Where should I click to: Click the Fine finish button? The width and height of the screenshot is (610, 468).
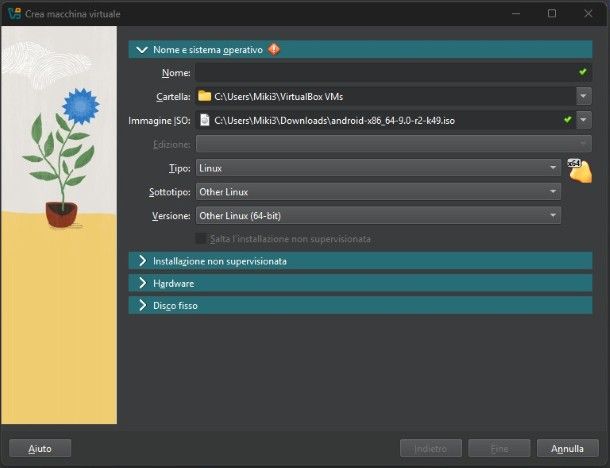499,449
